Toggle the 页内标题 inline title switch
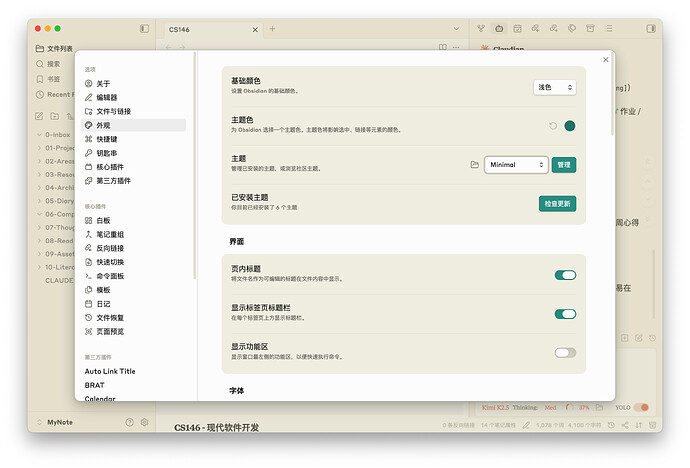 [565, 275]
